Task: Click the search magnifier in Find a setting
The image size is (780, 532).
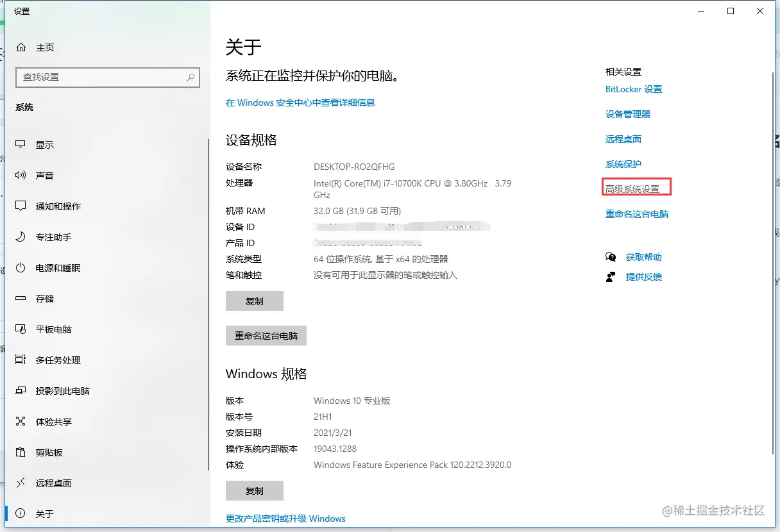Action: pyautogui.click(x=191, y=77)
